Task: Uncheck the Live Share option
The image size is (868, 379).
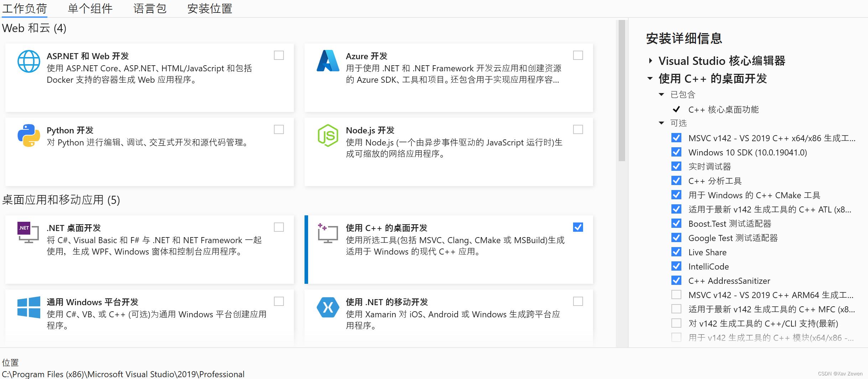Action: tap(676, 252)
